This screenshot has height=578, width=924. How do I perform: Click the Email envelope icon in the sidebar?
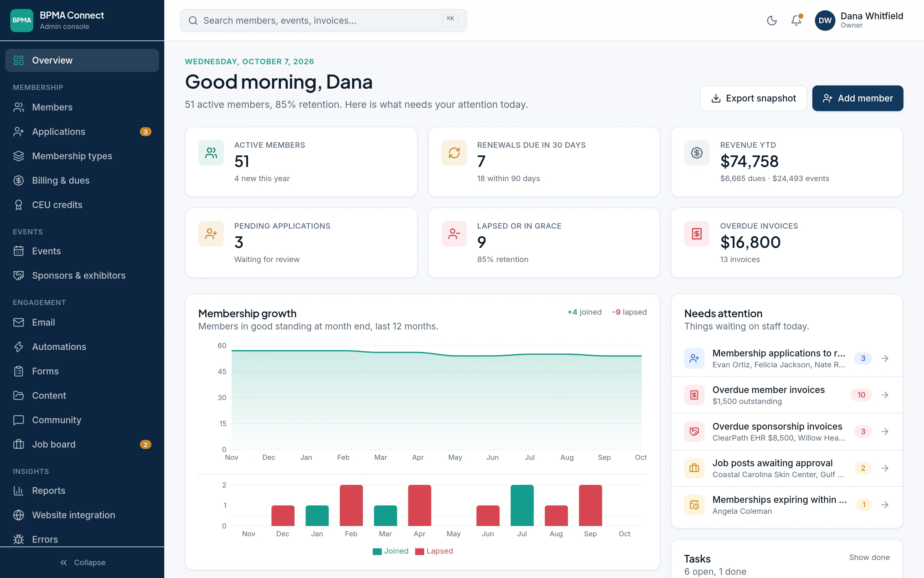pyautogui.click(x=18, y=322)
